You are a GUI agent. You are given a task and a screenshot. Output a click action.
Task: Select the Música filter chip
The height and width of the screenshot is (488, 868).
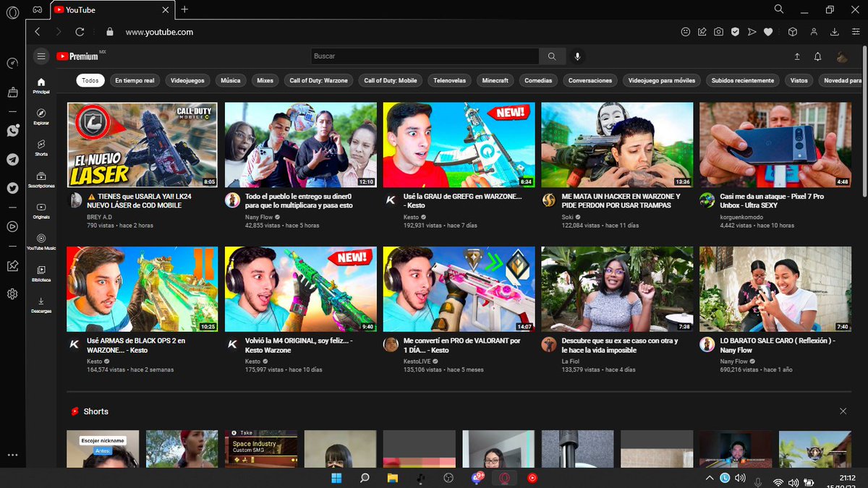[x=231, y=81]
